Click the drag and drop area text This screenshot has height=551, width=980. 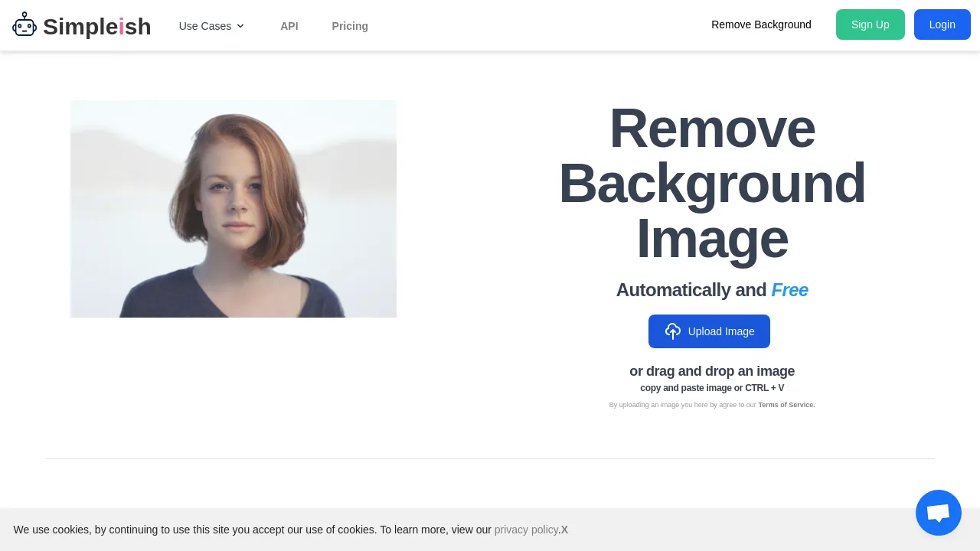[712, 371]
